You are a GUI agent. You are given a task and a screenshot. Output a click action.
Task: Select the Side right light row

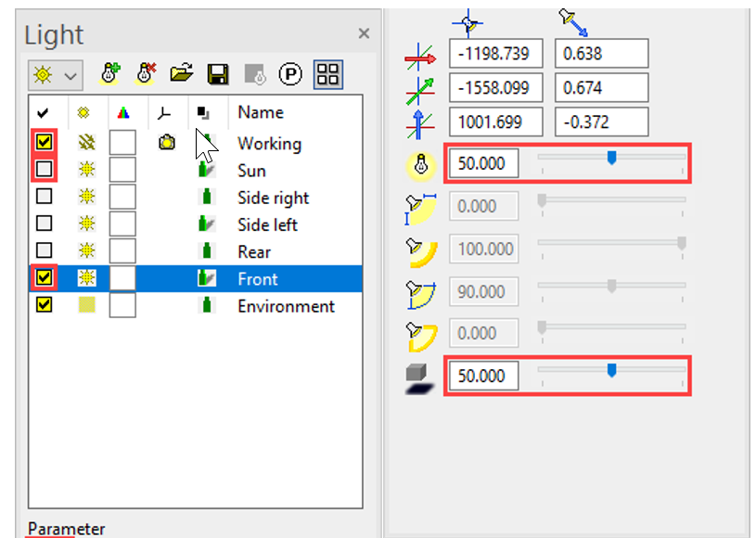tap(273, 198)
